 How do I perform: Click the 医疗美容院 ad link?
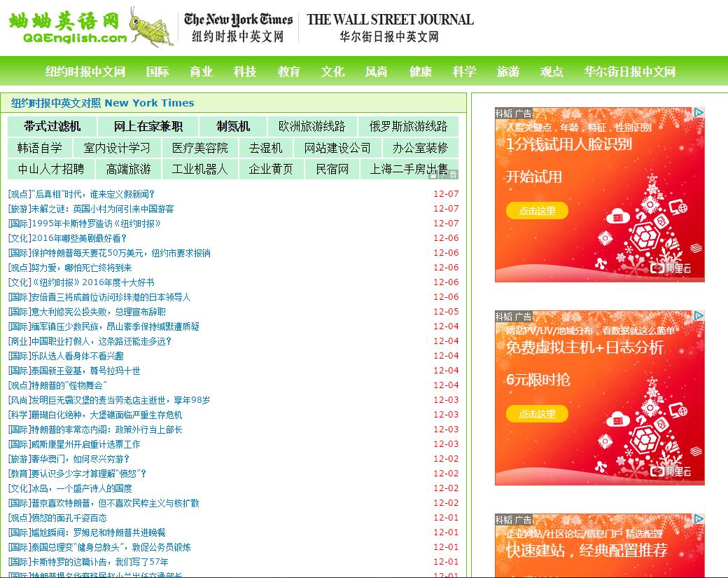[200, 148]
